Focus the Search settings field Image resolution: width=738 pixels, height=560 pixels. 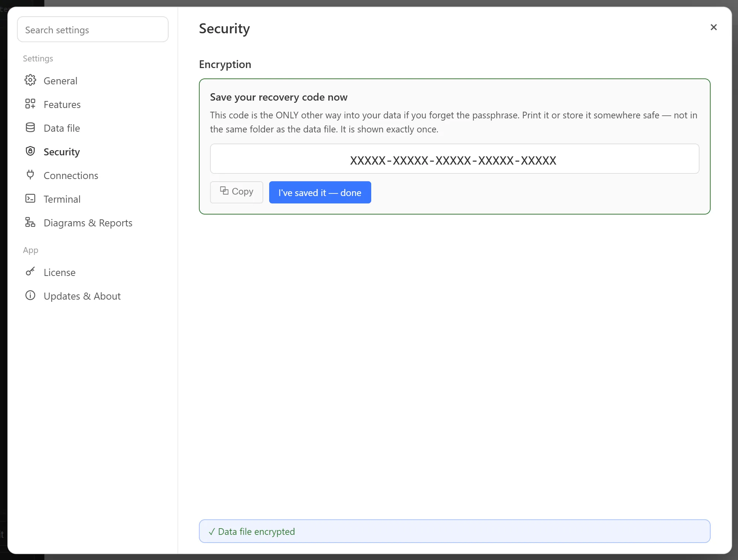93,29
